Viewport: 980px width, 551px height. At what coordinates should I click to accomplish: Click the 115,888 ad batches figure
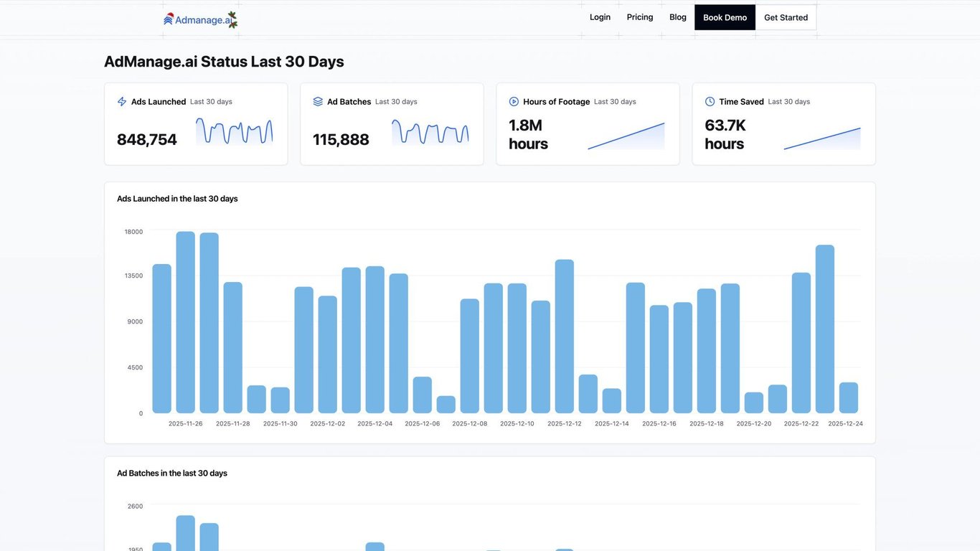(341, 140)
